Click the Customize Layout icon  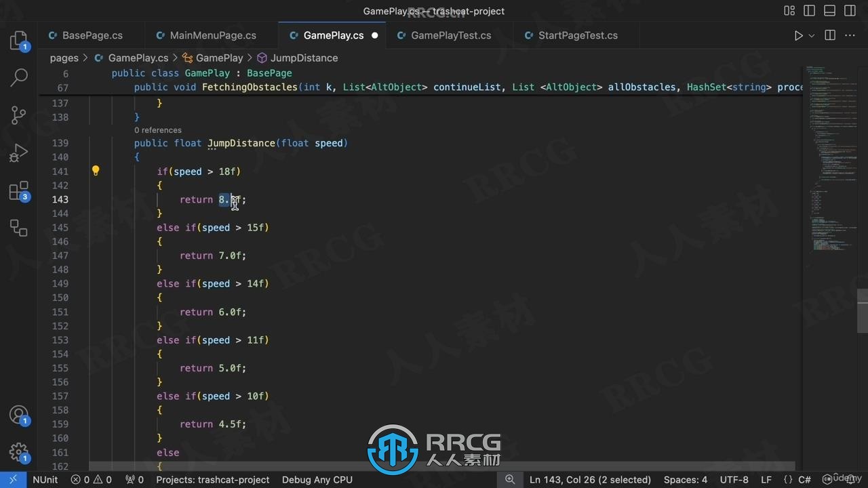pyautogui.click(x=789, y=11)
